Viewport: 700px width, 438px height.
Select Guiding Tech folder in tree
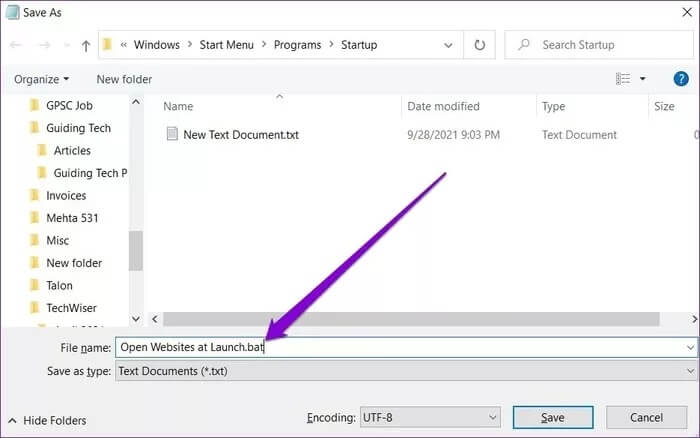[78, 128]
